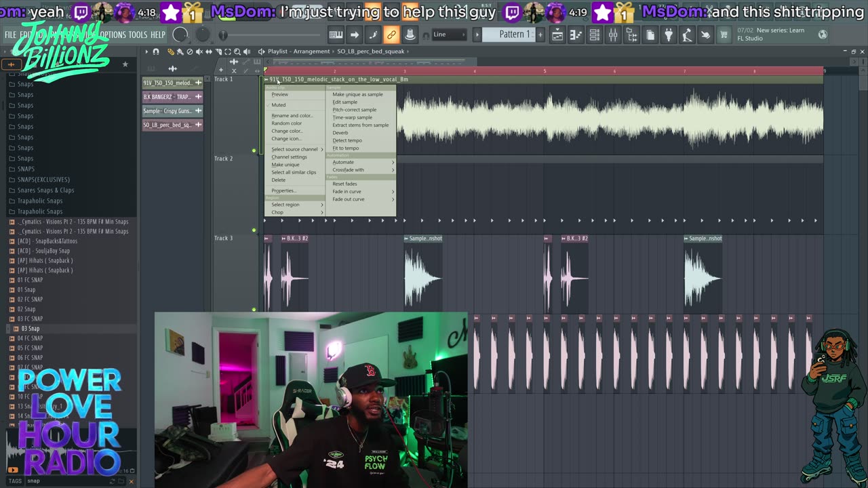The image size is (868, 488).
Task: Select the B.X BANGERZ - TRAP clip in picker
Action: [x=172, y=97]
